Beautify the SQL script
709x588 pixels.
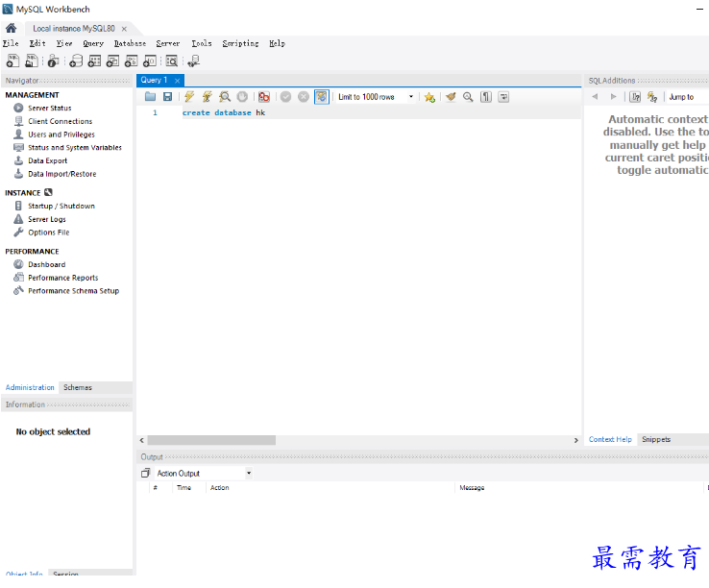(x=451, y=96)
